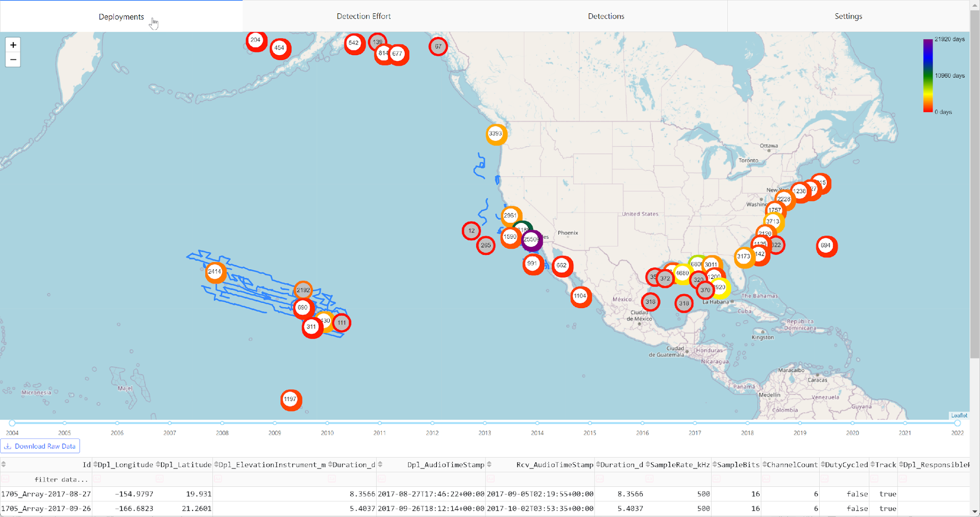The width and height of the screenshot is (980, 517).
Task: Select the small 12 deployment marker
Action: click(472, 231)
